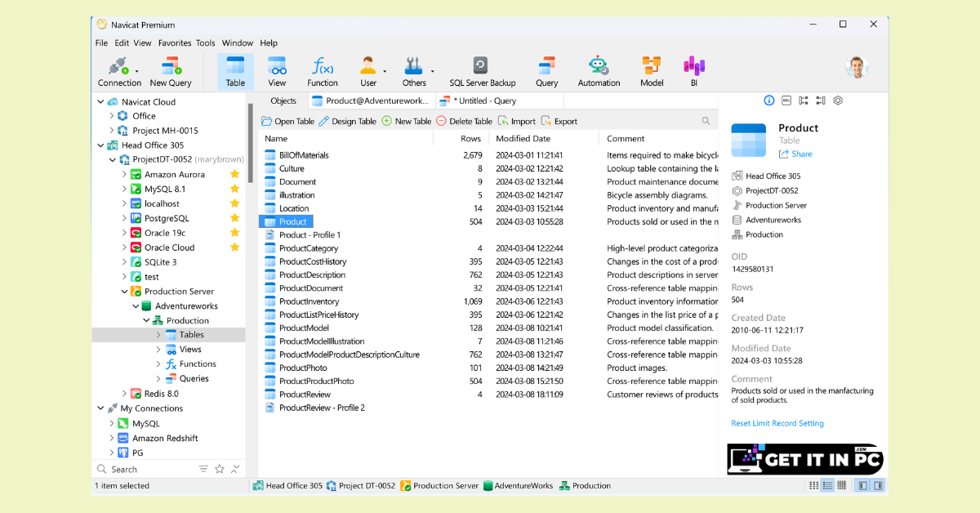The width and height of the screenshot is (980, 513).
Task: Open the Function objects toolbar button
Action: 323,72
